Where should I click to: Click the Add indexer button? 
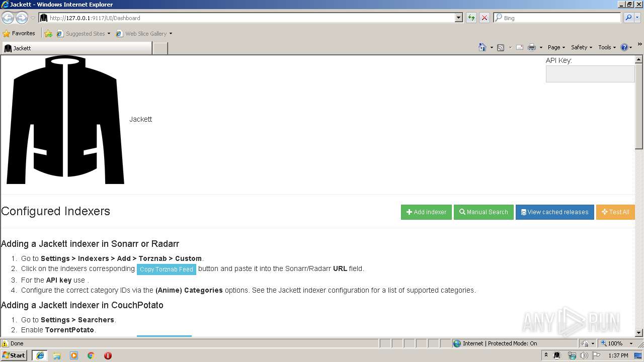pos(426,212)
